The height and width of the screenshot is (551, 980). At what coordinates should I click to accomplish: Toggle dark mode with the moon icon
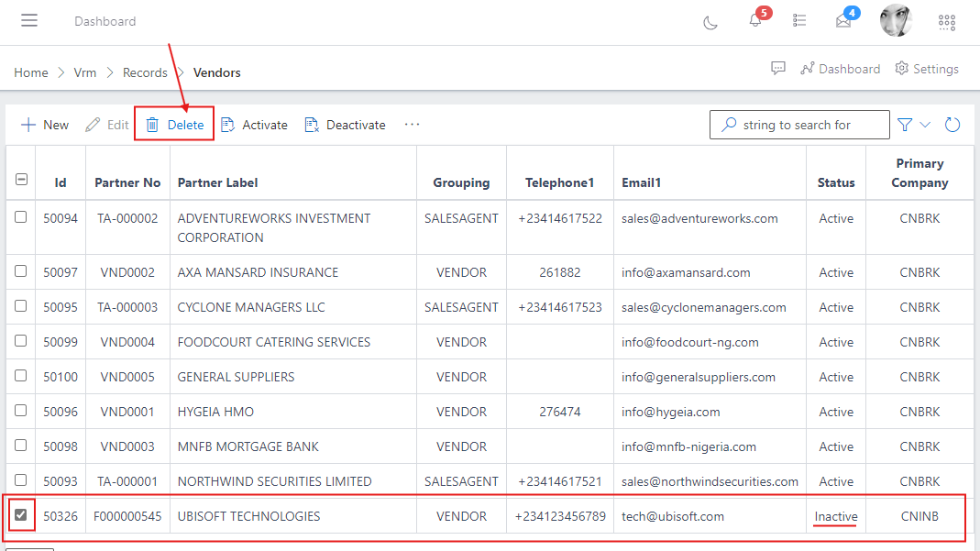(x=710, y=22)
